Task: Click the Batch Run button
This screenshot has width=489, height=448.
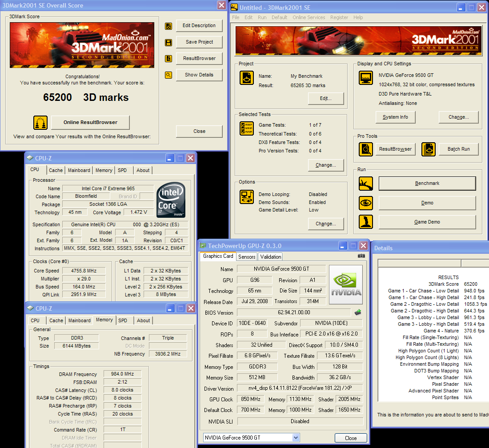Action: (458, 149)
